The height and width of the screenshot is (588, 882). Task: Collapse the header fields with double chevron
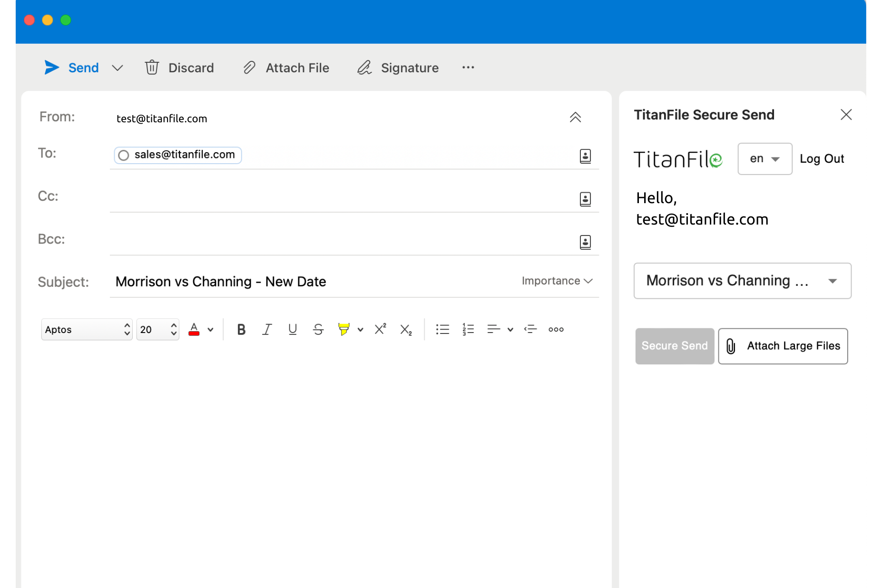(575, 117)
